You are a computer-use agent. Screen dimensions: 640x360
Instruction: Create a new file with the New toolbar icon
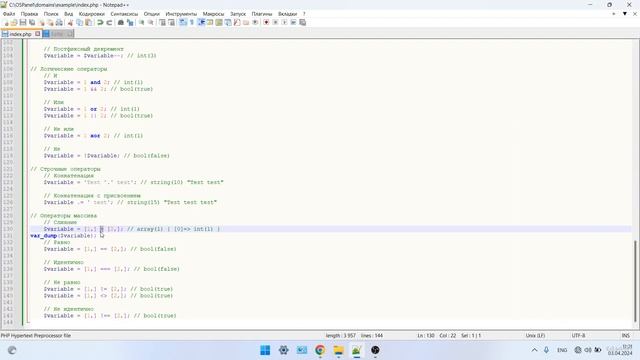[x=6, y=22]
